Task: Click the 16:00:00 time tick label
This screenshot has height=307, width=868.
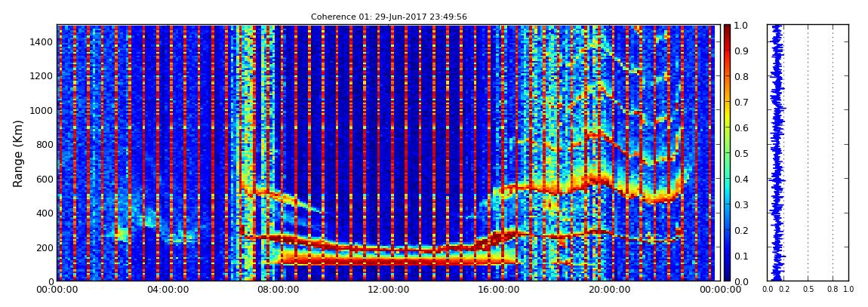Action: pyautogui.click(x=497, y=290)
